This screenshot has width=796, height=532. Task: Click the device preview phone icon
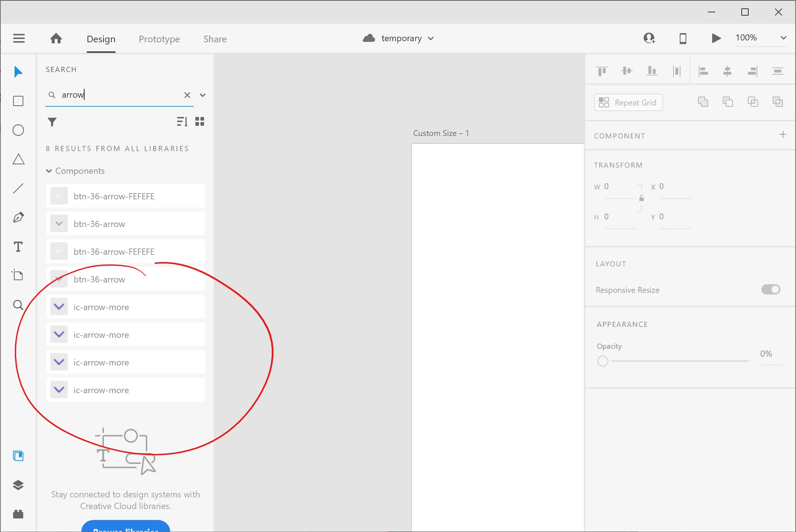683,38
